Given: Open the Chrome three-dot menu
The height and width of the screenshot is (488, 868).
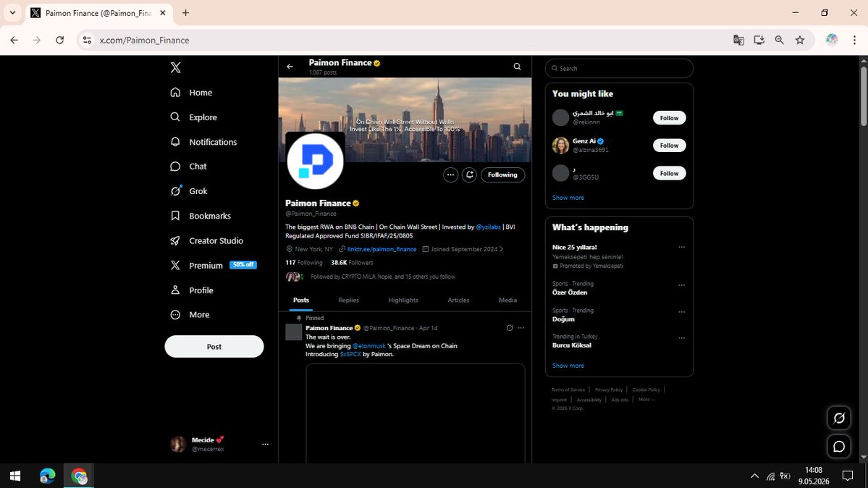Looking at the screenshot, I should coord(855,40).
